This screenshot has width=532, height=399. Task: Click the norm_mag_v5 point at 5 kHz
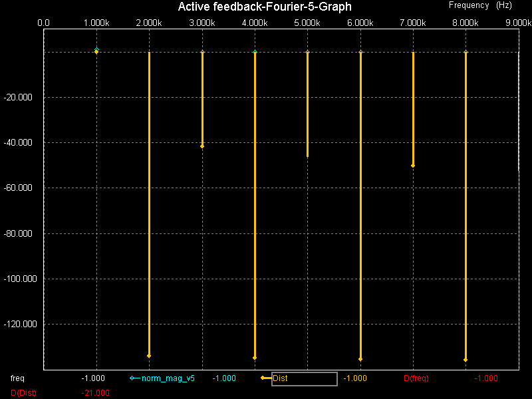pyautogui.click(x=308, y=52)
